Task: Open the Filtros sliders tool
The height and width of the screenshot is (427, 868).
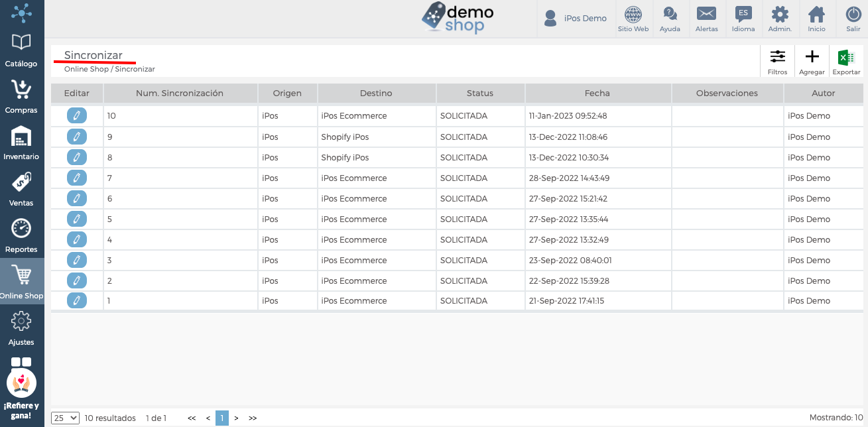Action: click(x=777, y=62)
